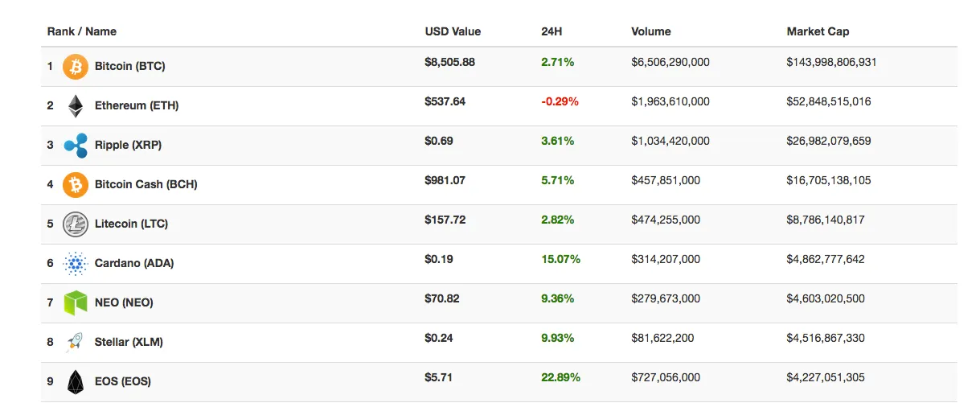Click the black EOS logo icon
The height and width of the screenshot is (403, 980).
pyautogui.click(x=76, y=381)
